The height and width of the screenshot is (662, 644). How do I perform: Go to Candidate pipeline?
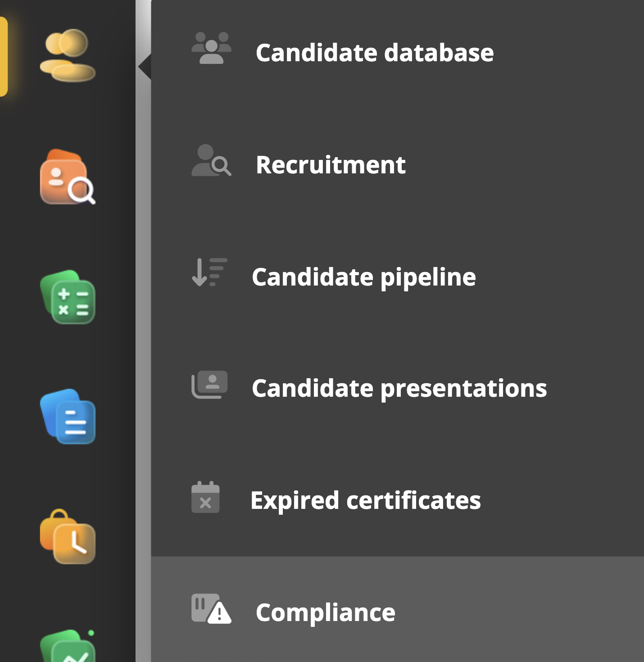(363, 277)
